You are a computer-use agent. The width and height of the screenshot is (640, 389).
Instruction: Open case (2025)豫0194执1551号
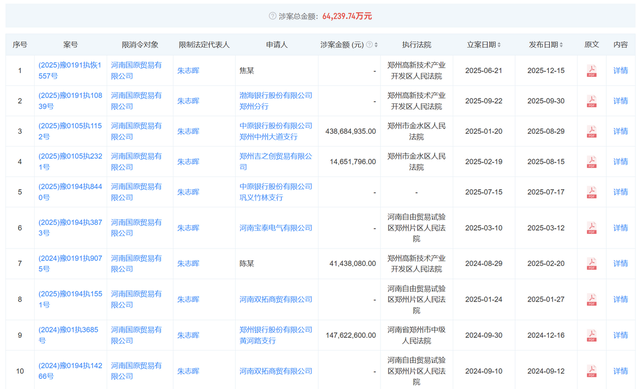pyautogui.click(x=70, y=300)
